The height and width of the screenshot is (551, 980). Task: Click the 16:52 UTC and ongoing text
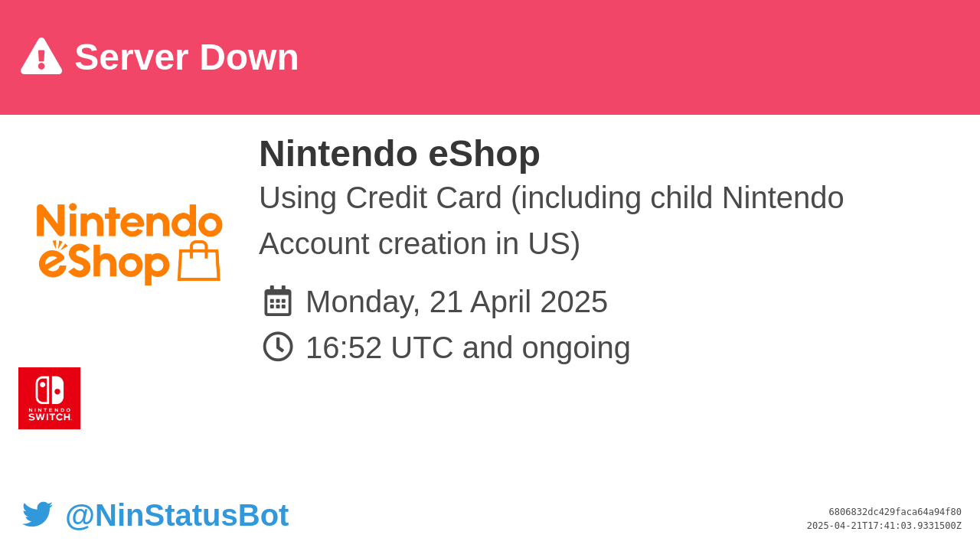point(468,347)
